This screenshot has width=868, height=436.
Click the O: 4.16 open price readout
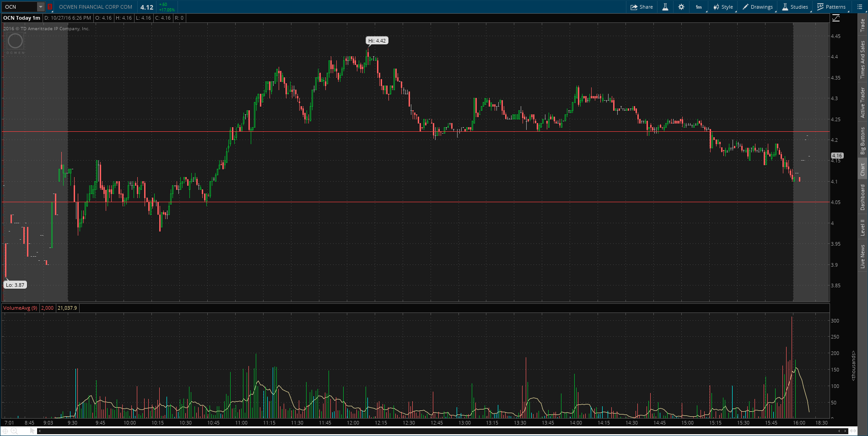[x=103, y=18]
